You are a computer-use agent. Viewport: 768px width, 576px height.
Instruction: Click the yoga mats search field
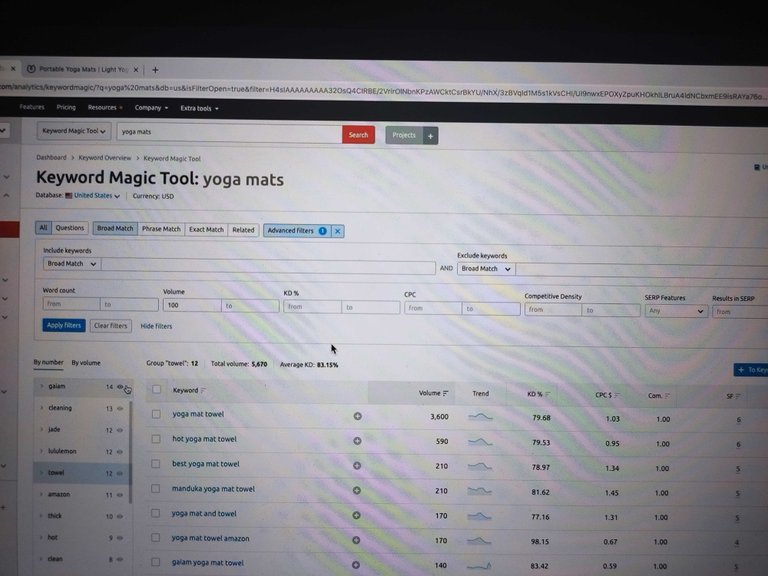tap(229, 132)
